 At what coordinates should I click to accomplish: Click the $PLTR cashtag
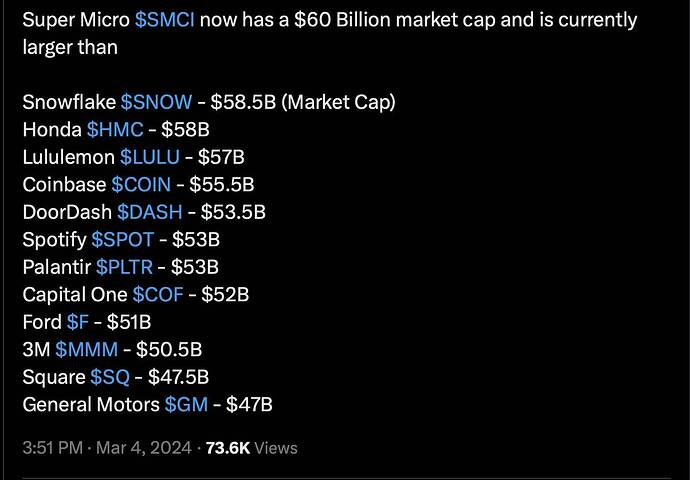pyautogui.click(x=125, y=267)
